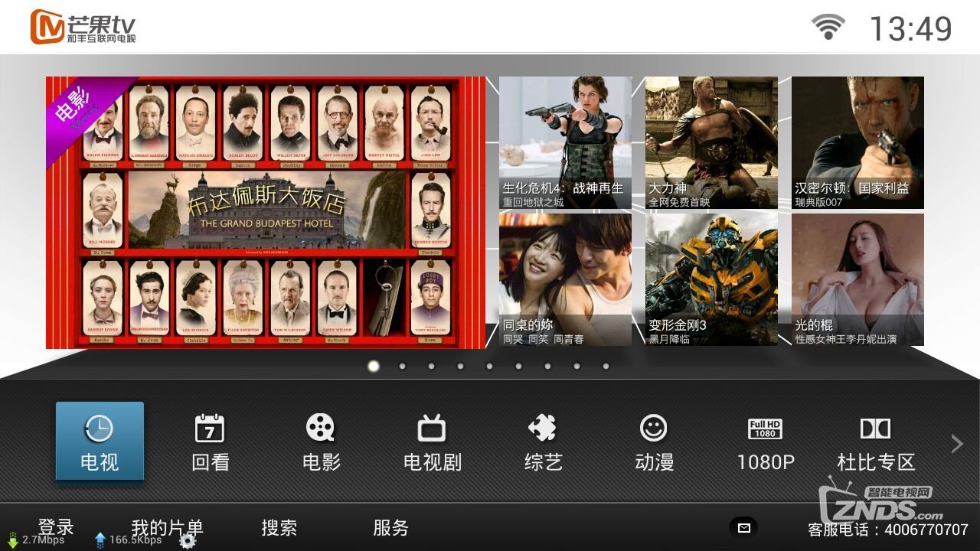The width and height of the screenshot is (980, 551).
Task: Open the settings gear in bottom bar
Action: click(188, 540)
